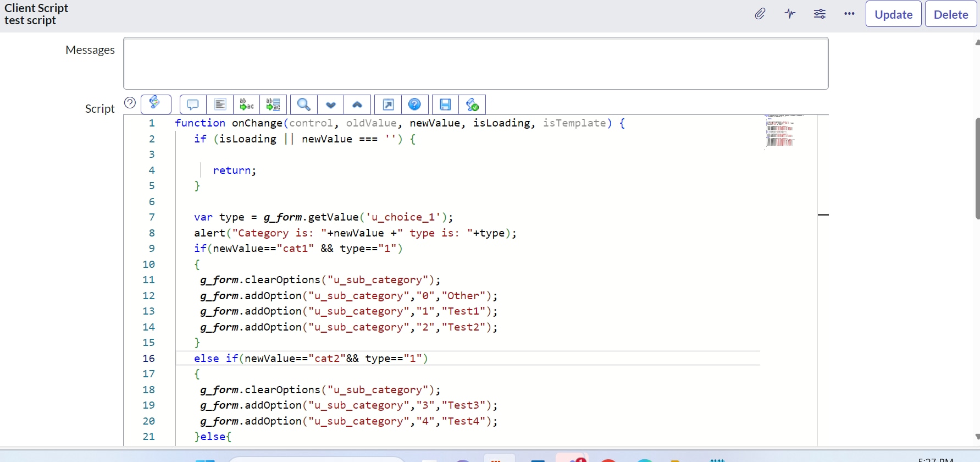Click the replace all icon

(273, 105)
